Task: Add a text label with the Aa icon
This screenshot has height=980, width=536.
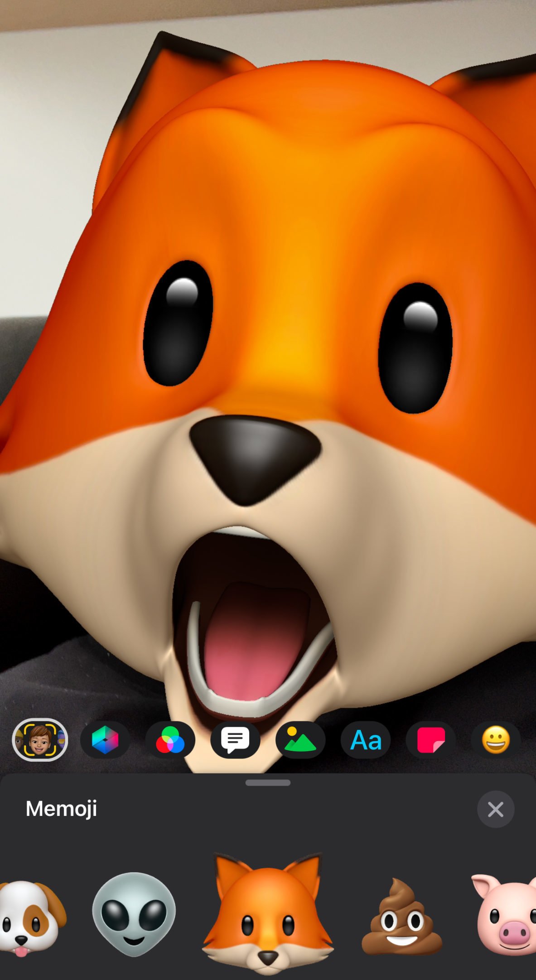Action: pos(366,740)
